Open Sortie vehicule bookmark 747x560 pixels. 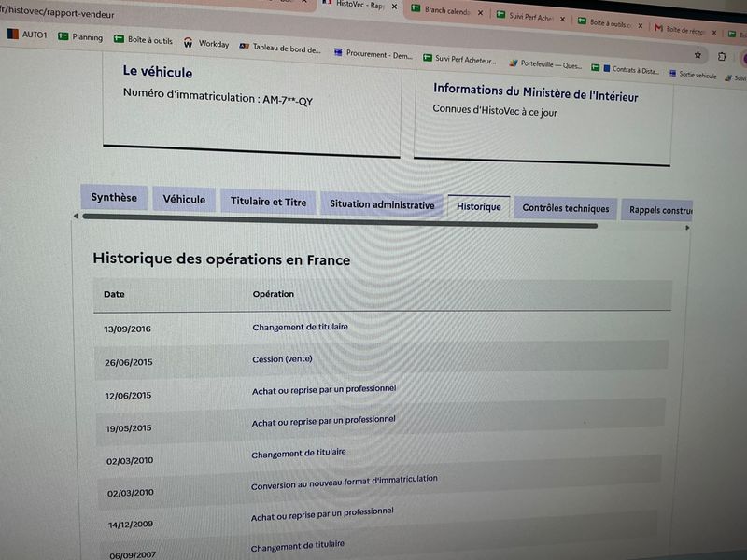coord(693,75)
